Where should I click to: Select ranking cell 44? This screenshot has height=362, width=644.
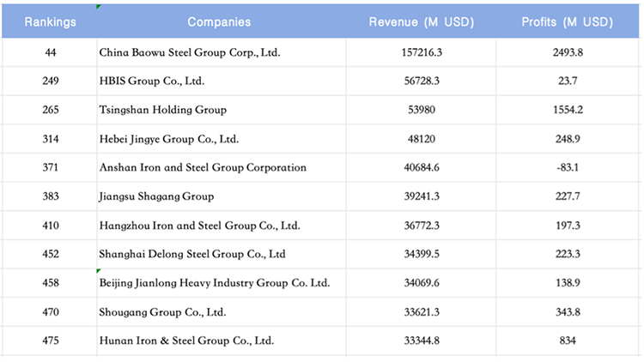[50, 52]
